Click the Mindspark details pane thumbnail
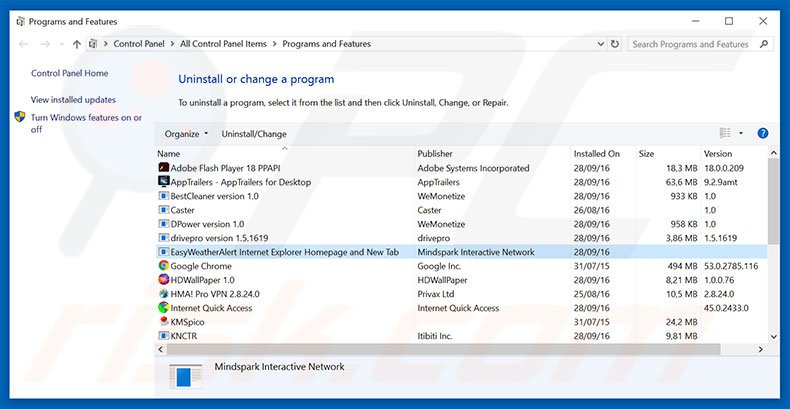790x409 pixels. click(185, 377)
